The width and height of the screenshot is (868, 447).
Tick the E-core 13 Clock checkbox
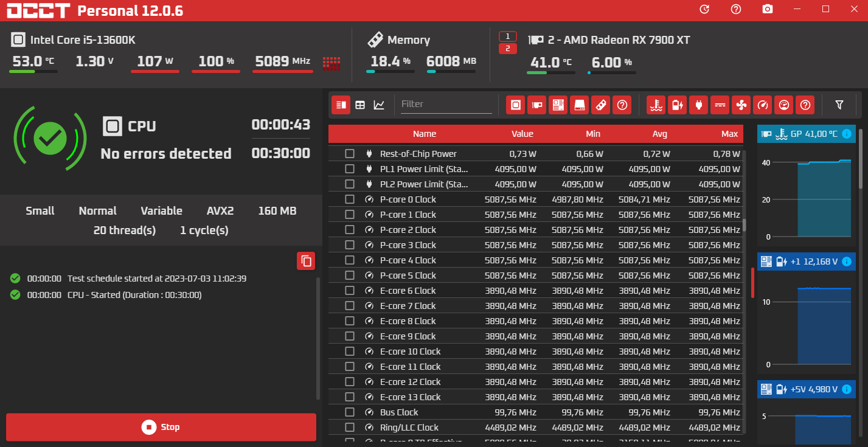(350, 397)
